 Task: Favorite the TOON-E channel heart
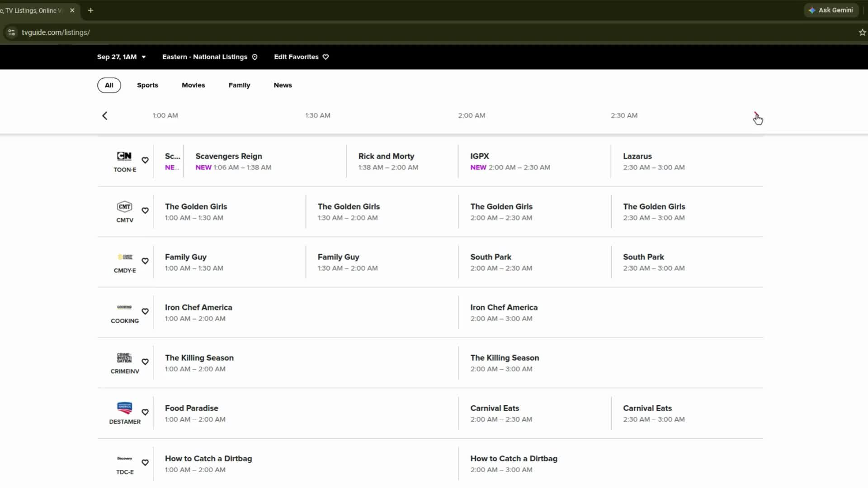tap(145, 160)
